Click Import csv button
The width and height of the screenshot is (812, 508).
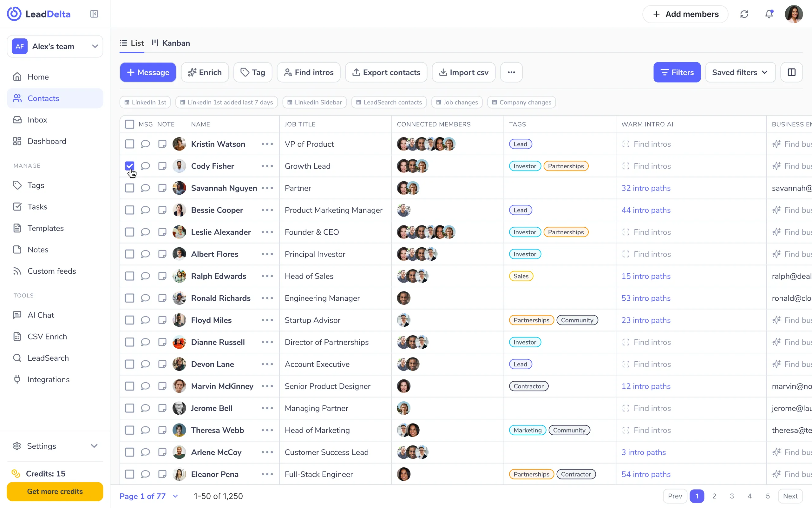click(x=463, y=72)
